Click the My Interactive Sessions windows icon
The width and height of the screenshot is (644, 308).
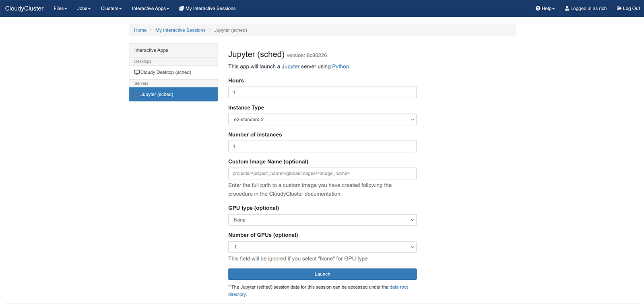182,8
